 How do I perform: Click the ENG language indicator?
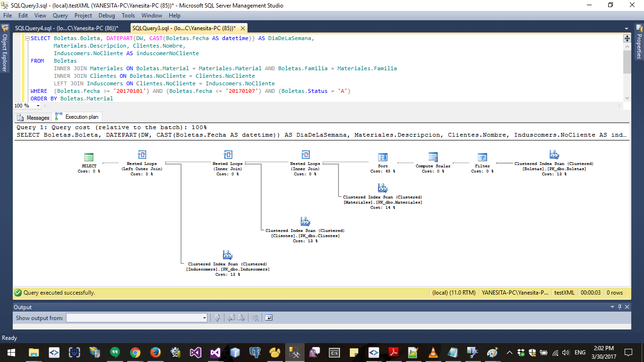click(580, 353)
